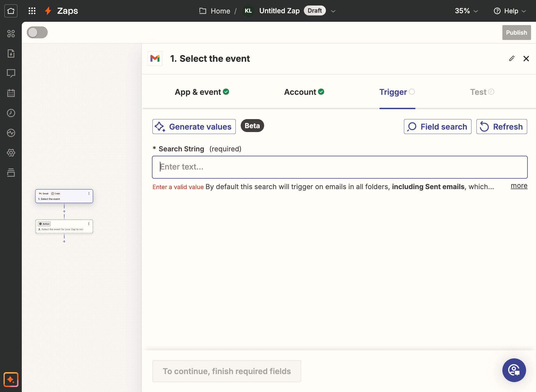This screenshot has width=536, height=392.
Task: Click the Beta badge
Action: pos(252,126)
